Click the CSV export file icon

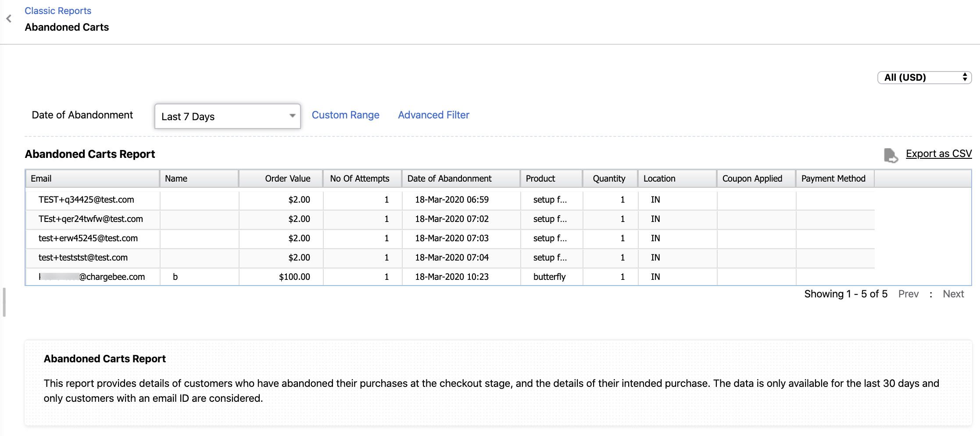pyautogui.click(x=891, y=155)
